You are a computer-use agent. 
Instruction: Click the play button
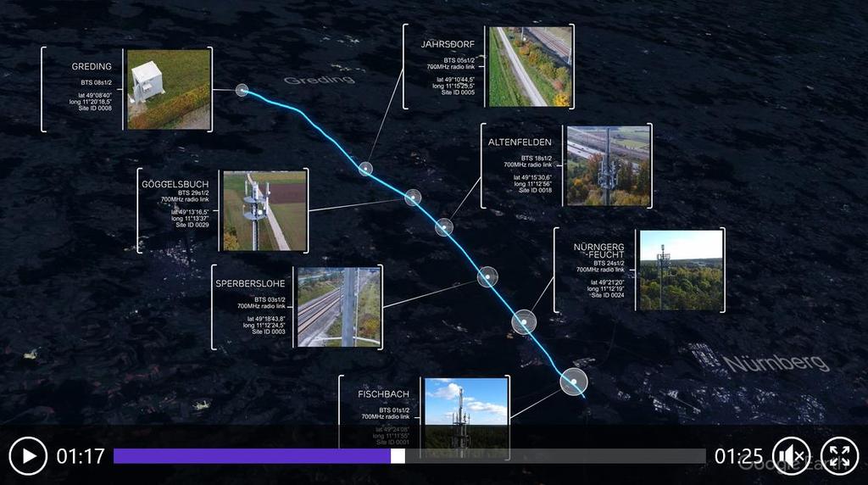pyautogui.click(x=28, y=456)
